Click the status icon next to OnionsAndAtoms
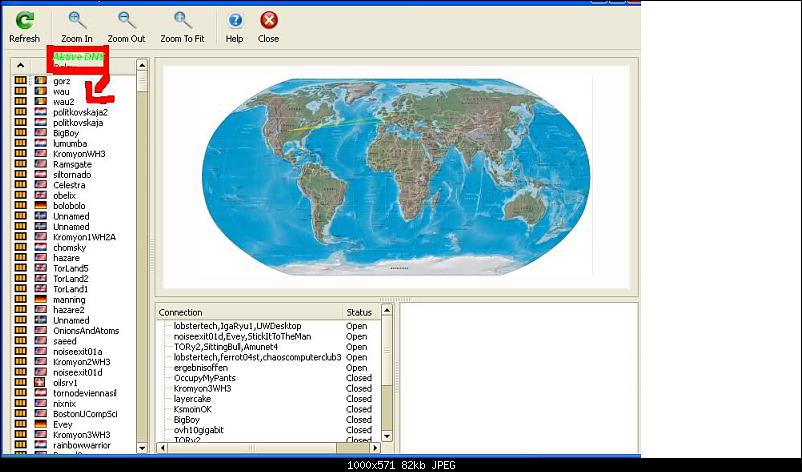This screenshot has height=472, width=802. pos(20,331)
